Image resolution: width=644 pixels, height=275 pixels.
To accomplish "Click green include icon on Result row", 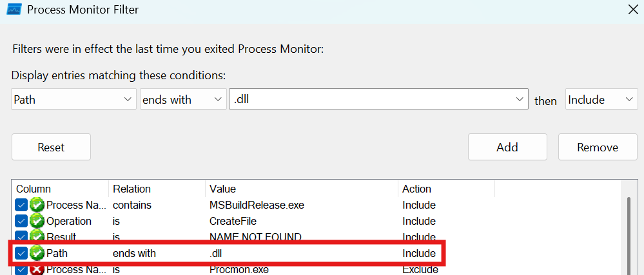I will pos(37,236).
